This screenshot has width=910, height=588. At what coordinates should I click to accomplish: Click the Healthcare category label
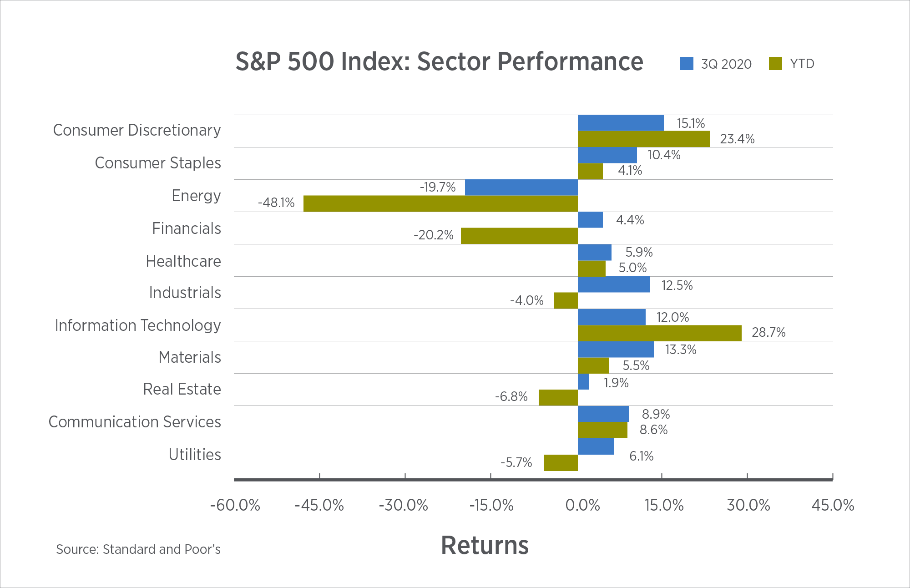(x=183, y=261)
